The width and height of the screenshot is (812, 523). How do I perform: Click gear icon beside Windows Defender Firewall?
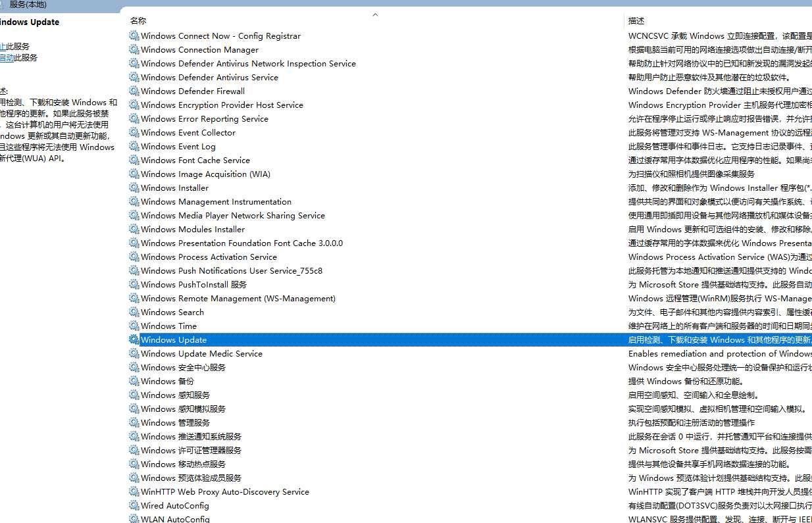pos(134,91)
